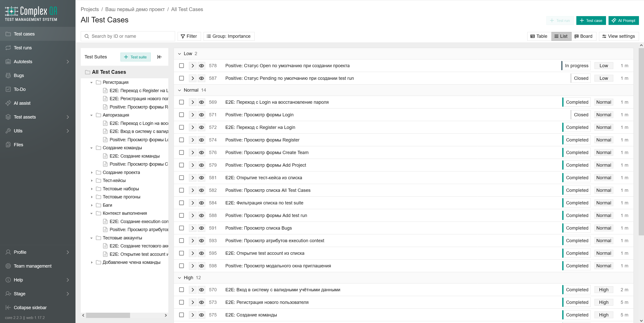The image size is (644, 323).
Task: Select the List view tab
Action: (x=561, y=36)
